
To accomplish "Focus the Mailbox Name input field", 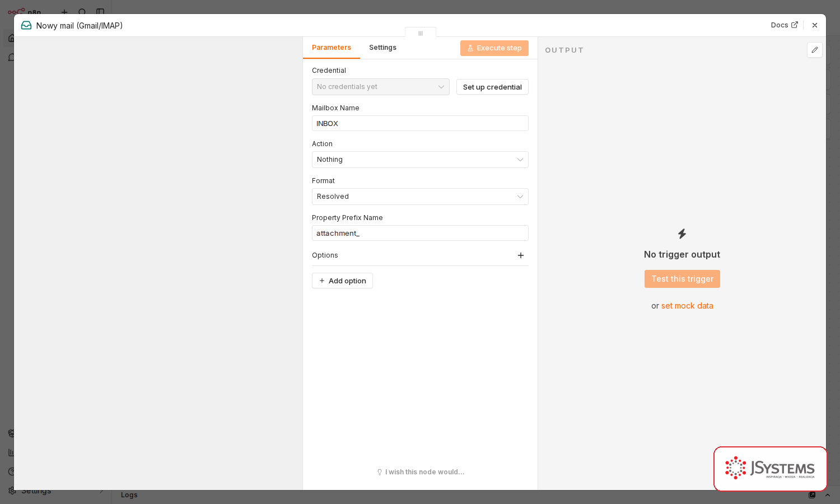I will point(420,123).
